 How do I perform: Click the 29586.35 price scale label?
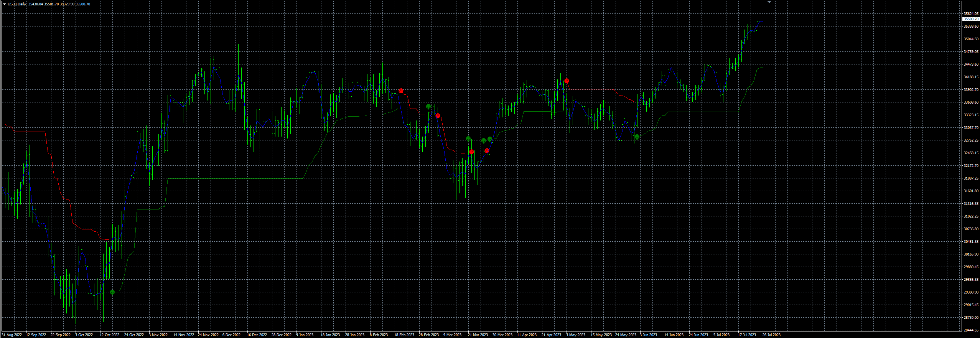tap(971, 280)
